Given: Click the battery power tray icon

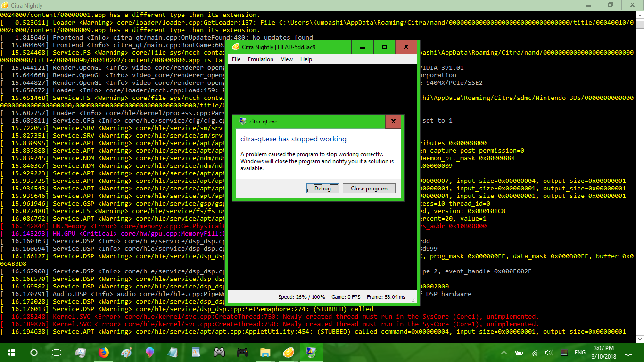Looking at the screenshot, I should (519, 353).
